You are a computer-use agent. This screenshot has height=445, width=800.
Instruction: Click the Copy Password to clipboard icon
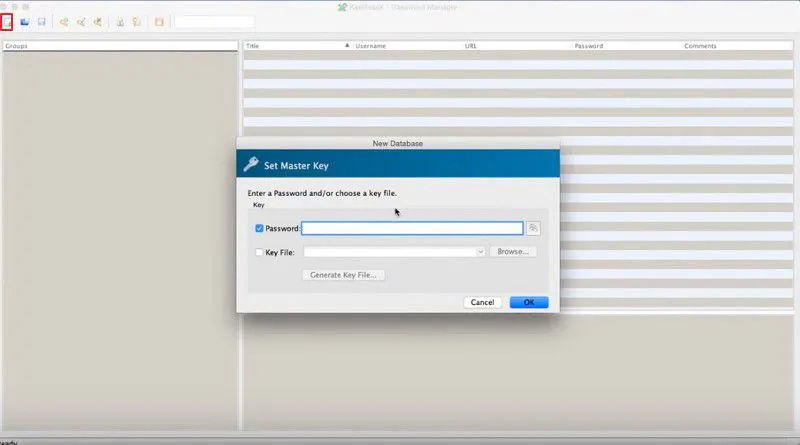click(x=137, y=22)
